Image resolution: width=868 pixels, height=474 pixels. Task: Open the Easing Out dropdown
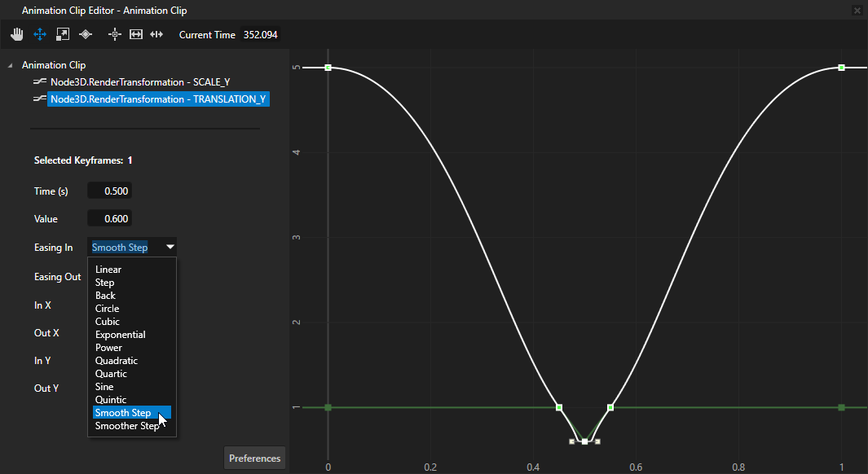click(130, 276)
